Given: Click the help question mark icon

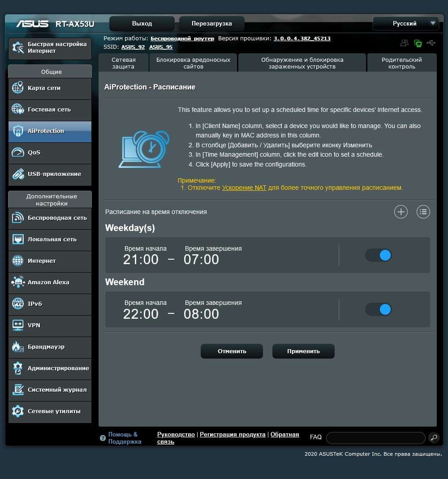Looking at the screenshot, I should click(103, 438).
